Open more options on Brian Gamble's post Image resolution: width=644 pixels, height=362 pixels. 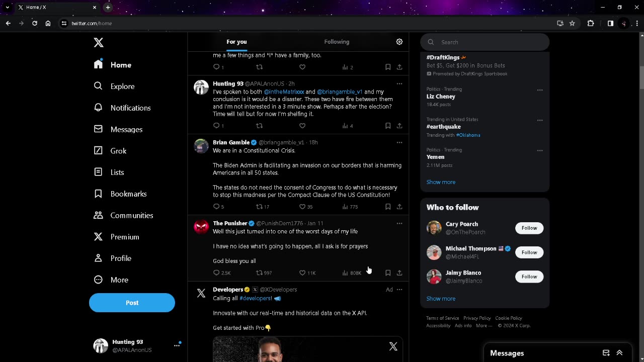click(399, 142)
